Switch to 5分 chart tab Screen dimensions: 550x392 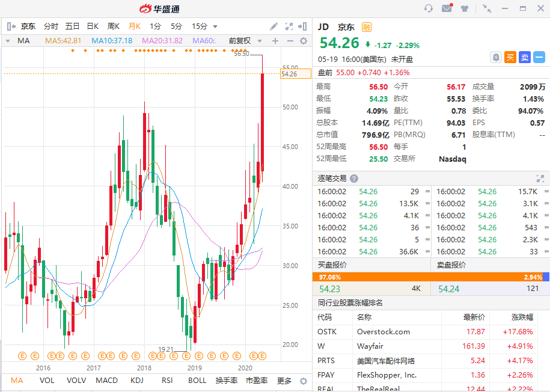pos(177,26)
